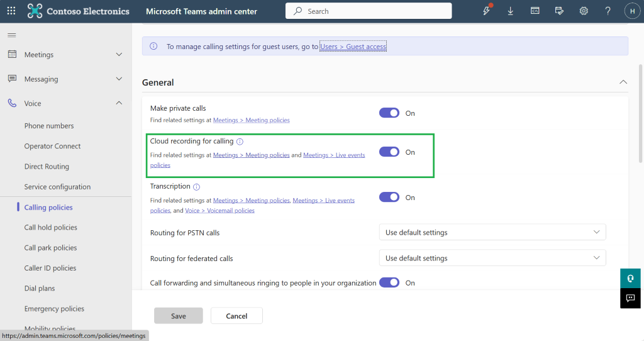Viewport: 644px width, 341px height.
Task: Open the black feedback chat button
Action: coord(630,298)
